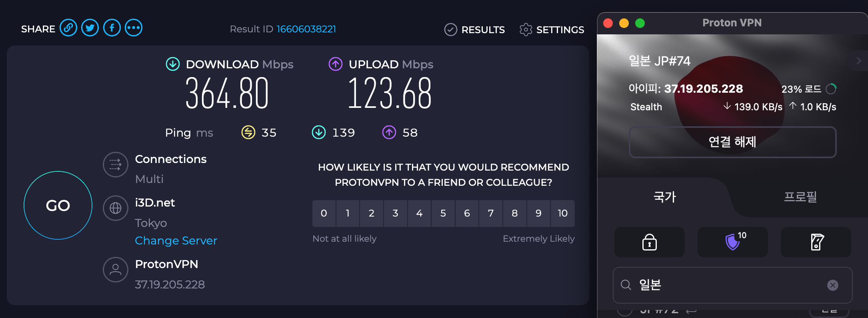Viewport: 868px width, 318px height.
Task: Click the 연결 해제 disconnect button
Action: 732,142
